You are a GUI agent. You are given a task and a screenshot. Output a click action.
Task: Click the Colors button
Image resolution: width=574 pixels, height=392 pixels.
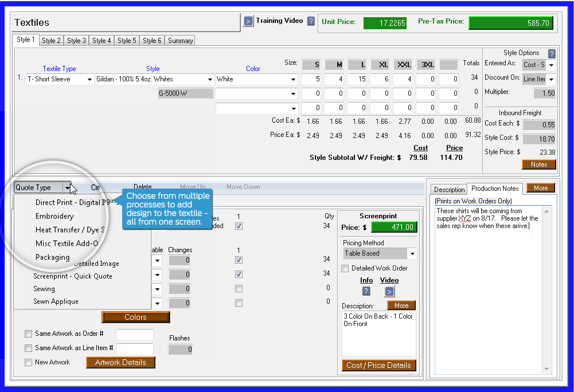(x=135, y=317)
